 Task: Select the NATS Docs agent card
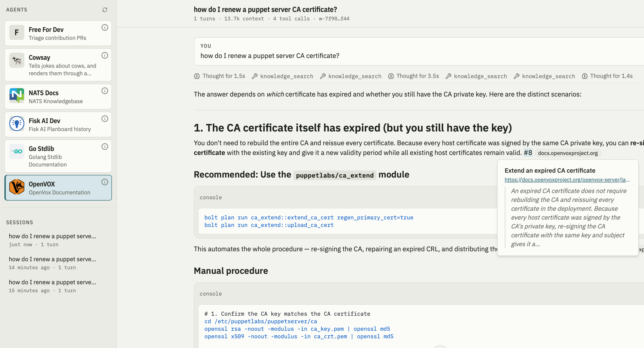(58, 97)
